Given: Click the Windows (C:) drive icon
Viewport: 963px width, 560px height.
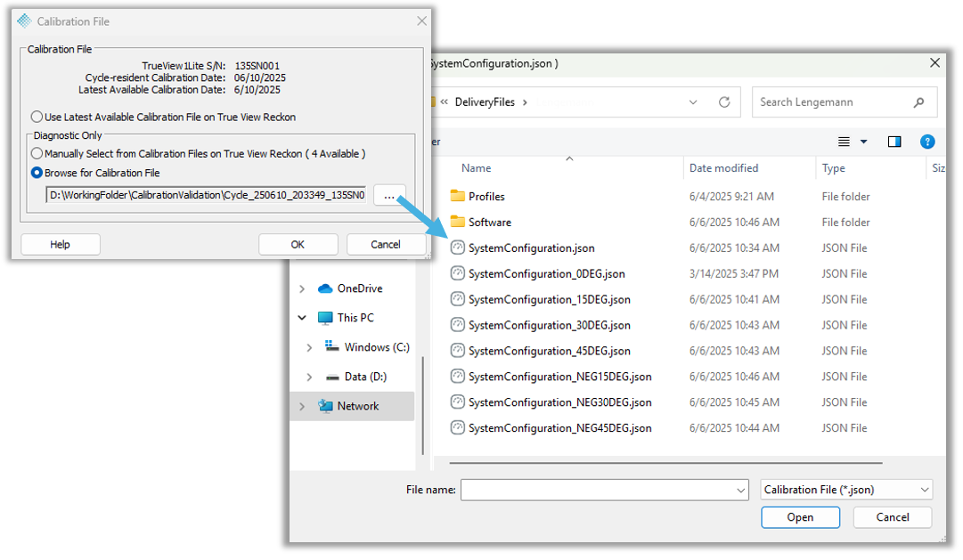Looking at the screenshot, I should (x=331, y=346).
